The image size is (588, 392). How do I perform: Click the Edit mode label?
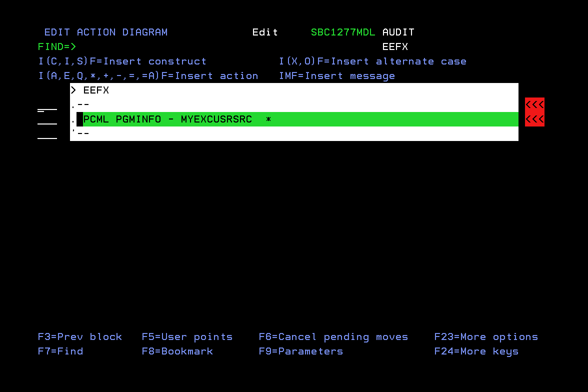(265, 32)
